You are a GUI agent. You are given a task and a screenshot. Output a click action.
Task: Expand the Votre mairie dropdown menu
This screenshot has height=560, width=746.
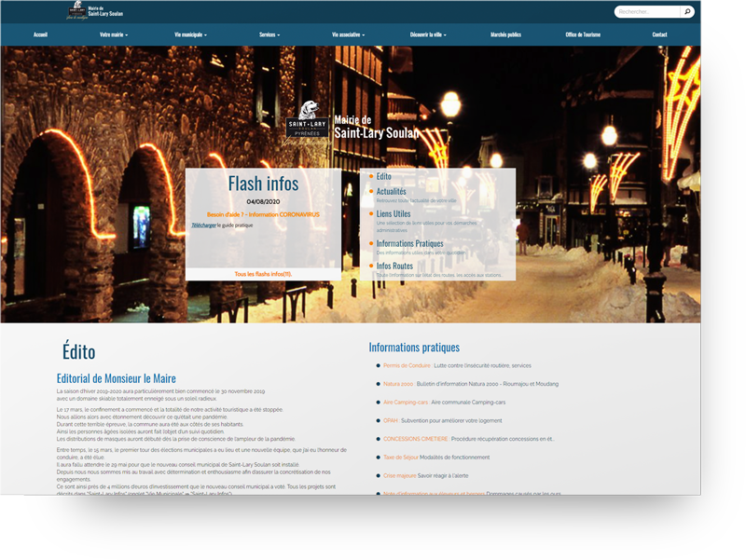pyautogui.click(x=114, y=34)
